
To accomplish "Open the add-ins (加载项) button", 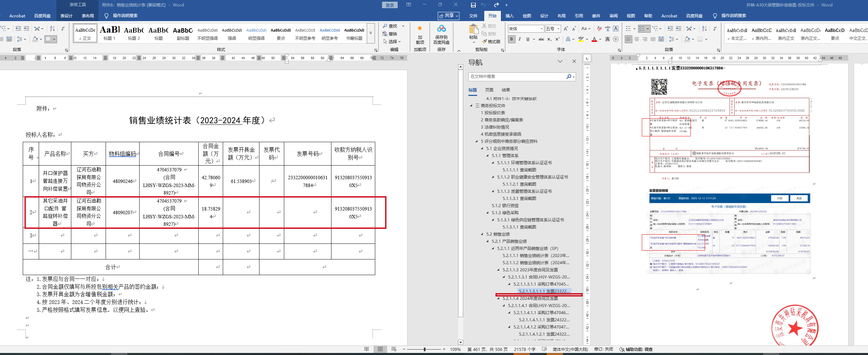I will tap(420, 35).
